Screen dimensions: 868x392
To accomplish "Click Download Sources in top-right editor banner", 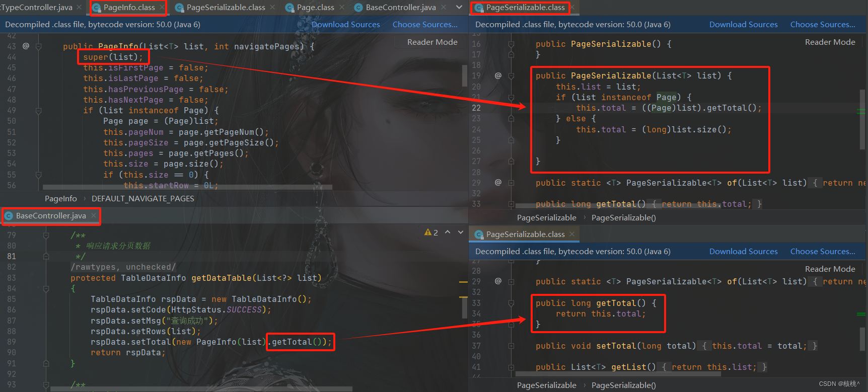I will 743,25.
